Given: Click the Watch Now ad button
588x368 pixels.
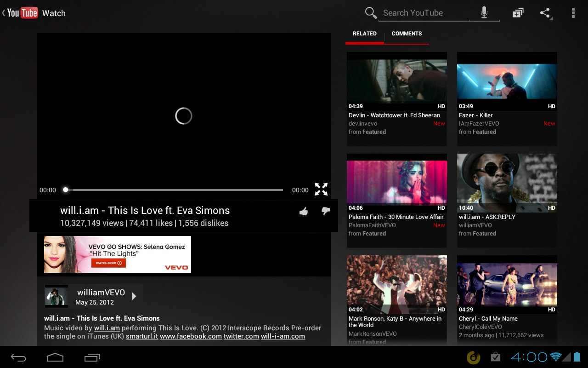Looking at the screenshot, I should pyautogui.click(x=108, y=263).
